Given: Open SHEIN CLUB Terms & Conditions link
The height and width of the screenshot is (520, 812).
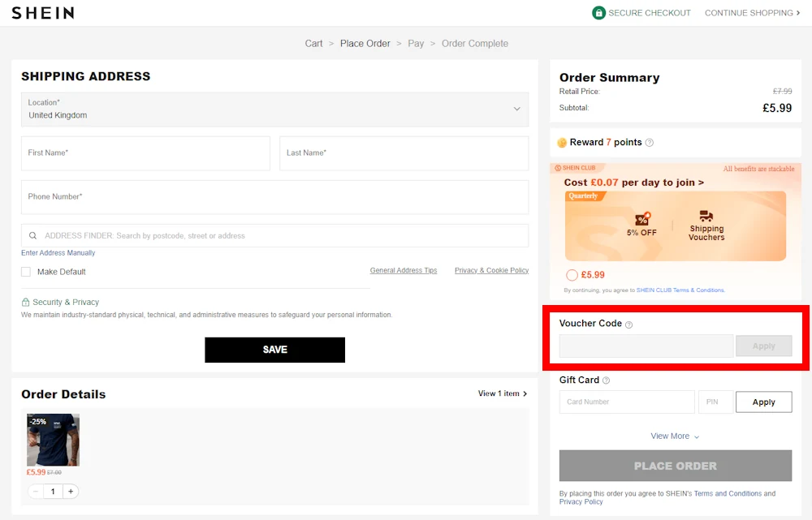Looking at the screenshot, I should 680,290.
